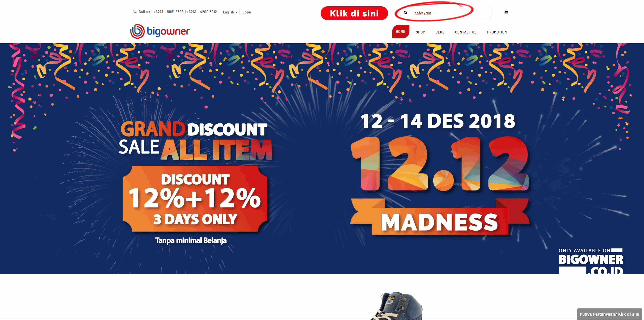The width and height of the screenshot is (644, 320).
Task: Click the bigowner logo
Action: point(160,31)
